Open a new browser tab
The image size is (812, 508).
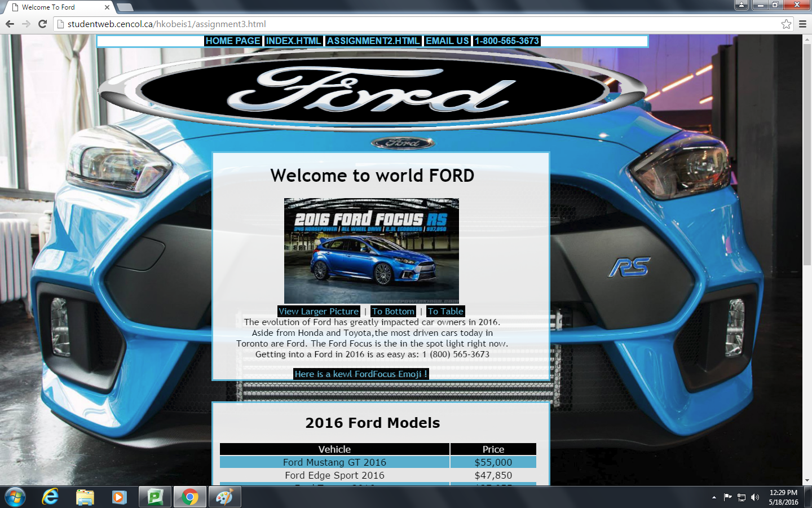125,7
